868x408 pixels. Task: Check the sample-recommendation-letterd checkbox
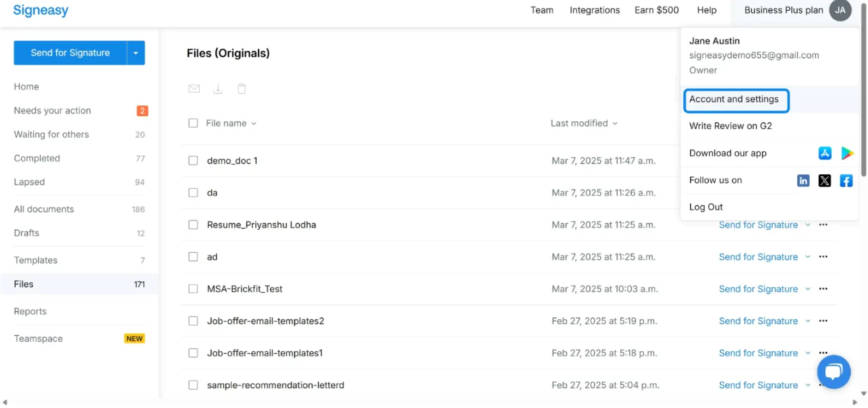(193, 385)
